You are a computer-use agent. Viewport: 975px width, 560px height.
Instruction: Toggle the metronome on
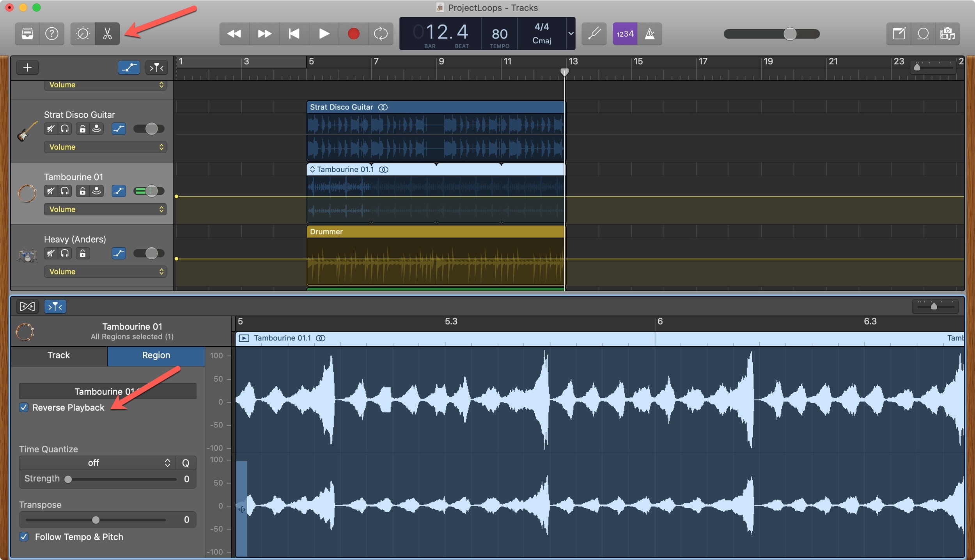pos(650,34)
